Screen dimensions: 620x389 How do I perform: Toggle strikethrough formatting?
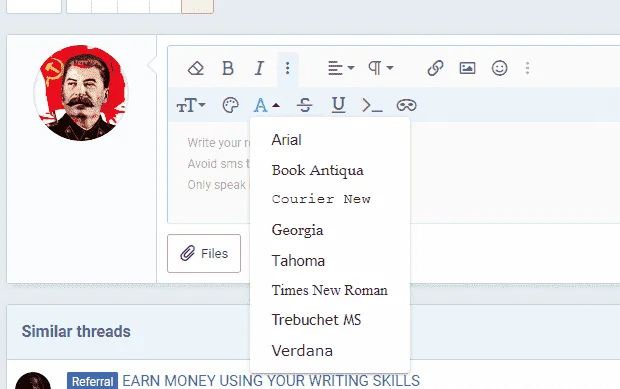point(304,106)
